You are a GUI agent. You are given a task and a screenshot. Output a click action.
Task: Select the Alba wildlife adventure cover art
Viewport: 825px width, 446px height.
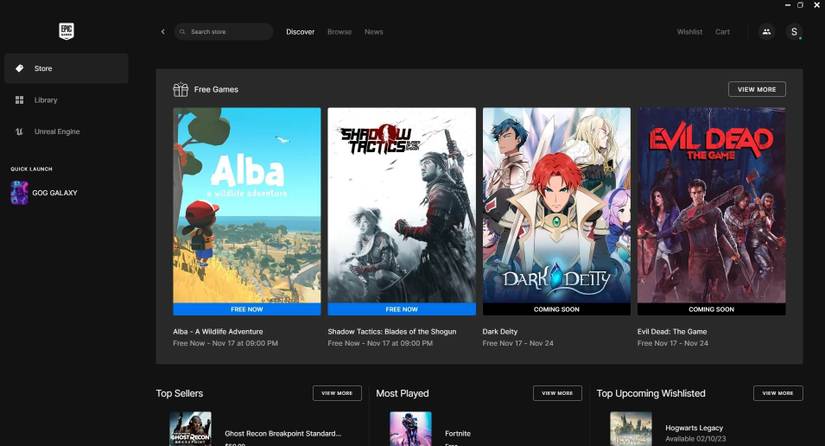(x=247, y=204)
